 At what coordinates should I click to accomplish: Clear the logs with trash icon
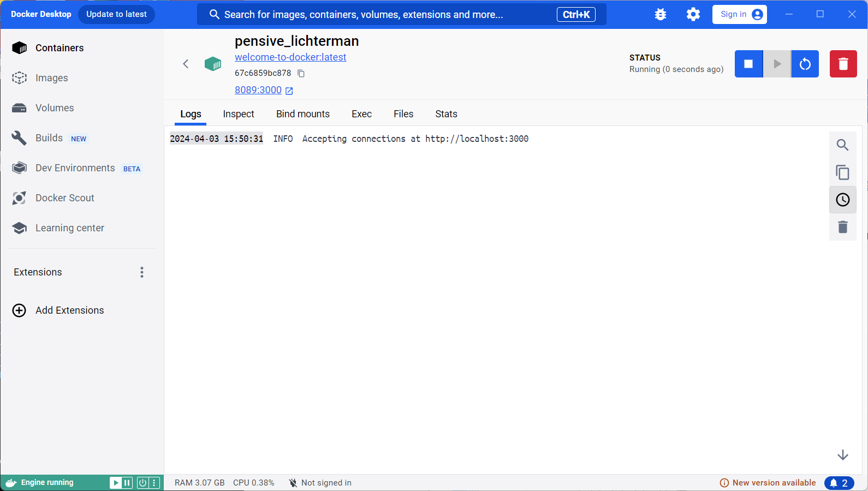(843, 227)
